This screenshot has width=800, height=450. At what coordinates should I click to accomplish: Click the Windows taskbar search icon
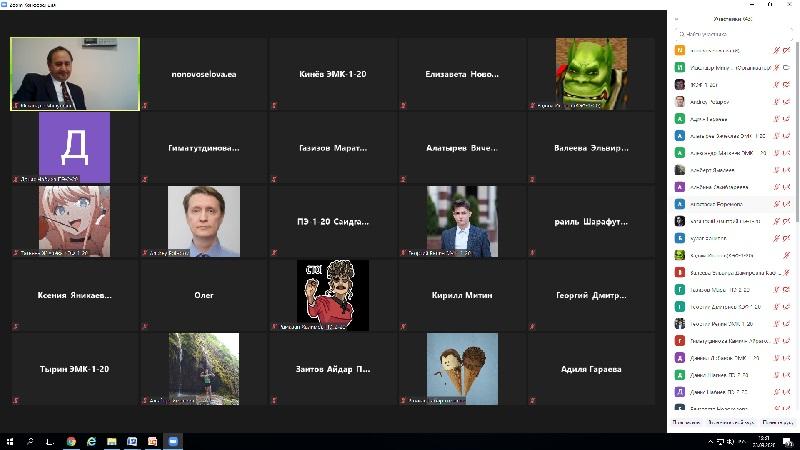coord(30,441)
